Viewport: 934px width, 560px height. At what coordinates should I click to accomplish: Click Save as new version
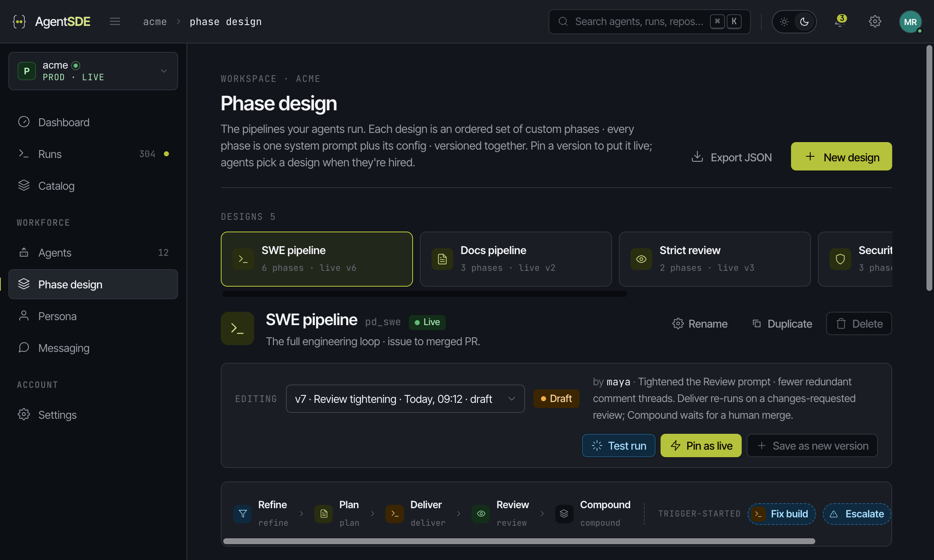point(812,445)
